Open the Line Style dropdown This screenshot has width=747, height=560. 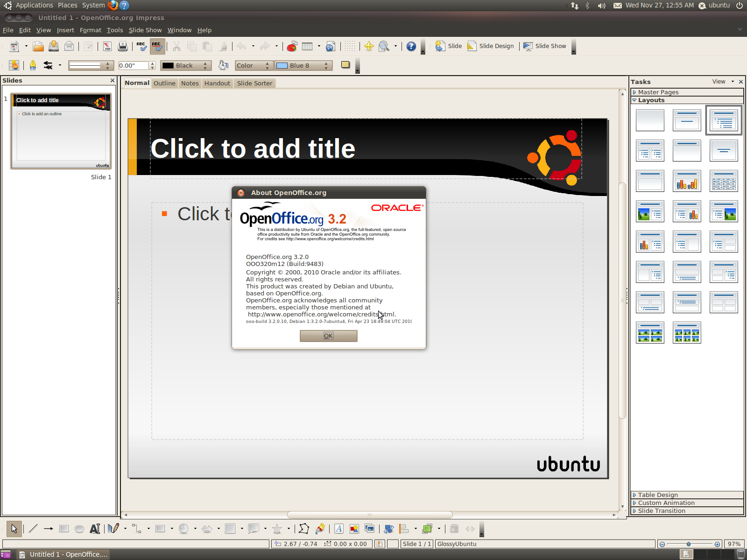(91, 65)
